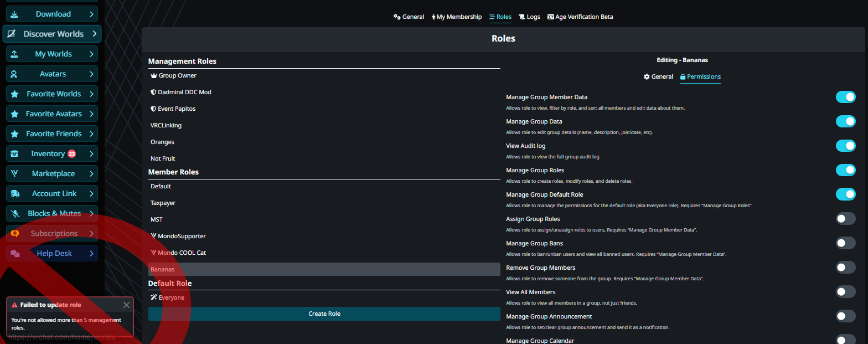Dismiss the Failed to update role notification

(127, 305)
